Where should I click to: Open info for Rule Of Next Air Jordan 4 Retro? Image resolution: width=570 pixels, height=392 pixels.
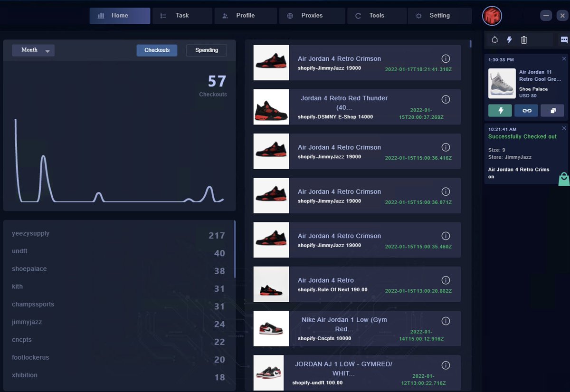pyautogui.click(x=446, y=280)
